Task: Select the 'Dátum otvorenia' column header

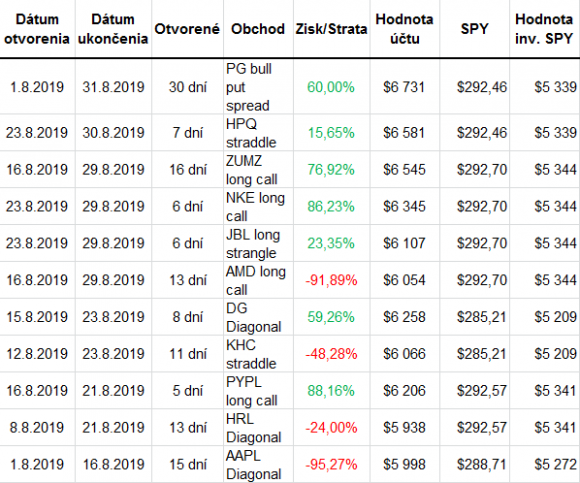Action: pos(37,29)
